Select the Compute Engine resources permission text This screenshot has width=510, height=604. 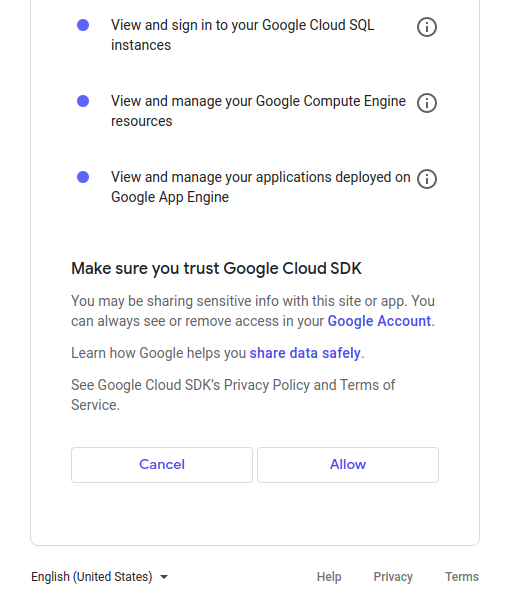pos(258,111)
